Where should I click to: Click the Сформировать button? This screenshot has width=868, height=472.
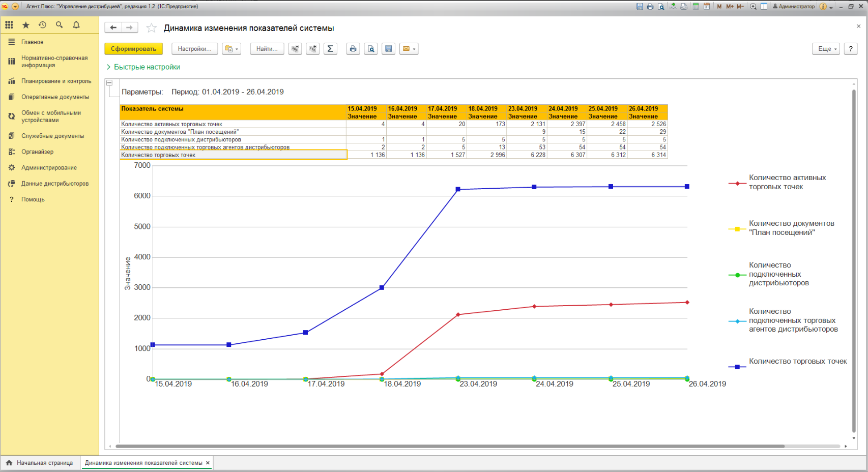pos(133,49)
